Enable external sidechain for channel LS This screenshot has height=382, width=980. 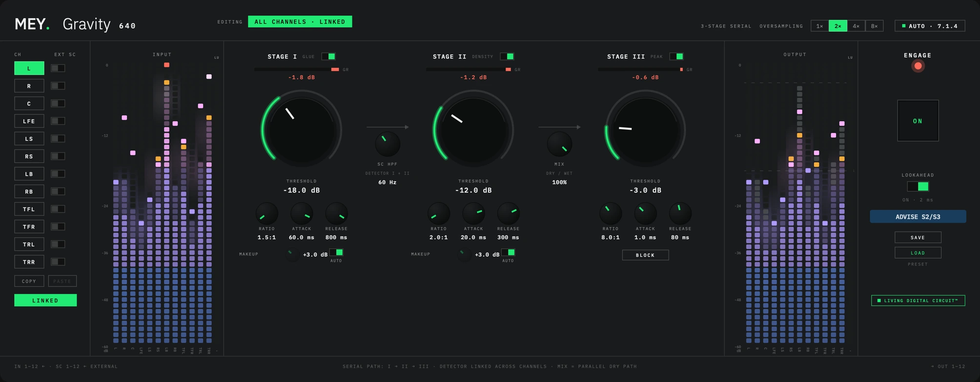tap(58, 138)
